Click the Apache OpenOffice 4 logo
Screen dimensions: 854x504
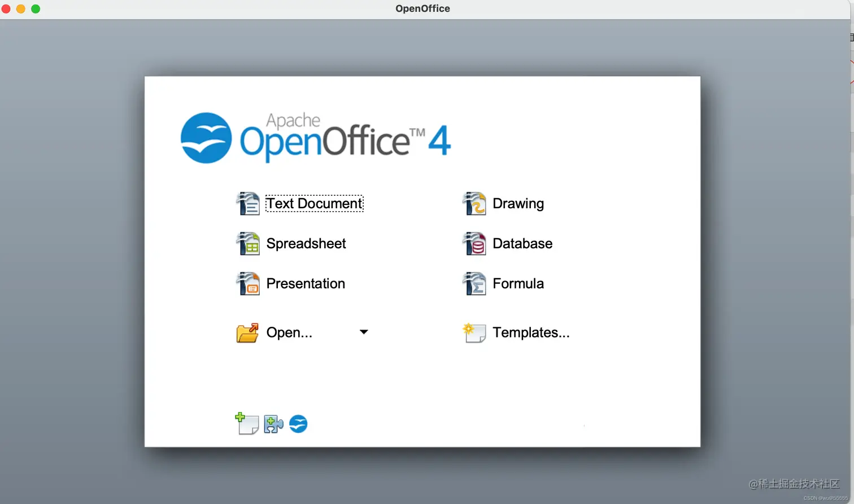(316, 138)
